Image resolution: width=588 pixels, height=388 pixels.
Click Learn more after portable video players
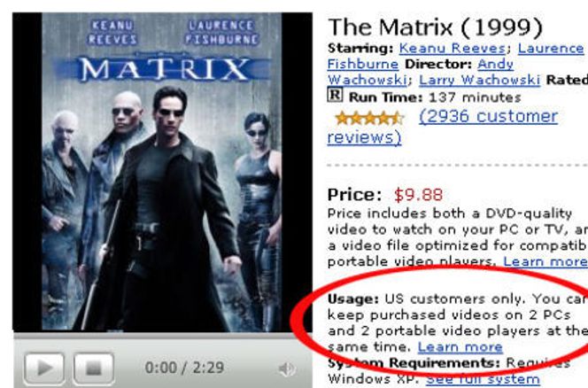click(545, 261)
